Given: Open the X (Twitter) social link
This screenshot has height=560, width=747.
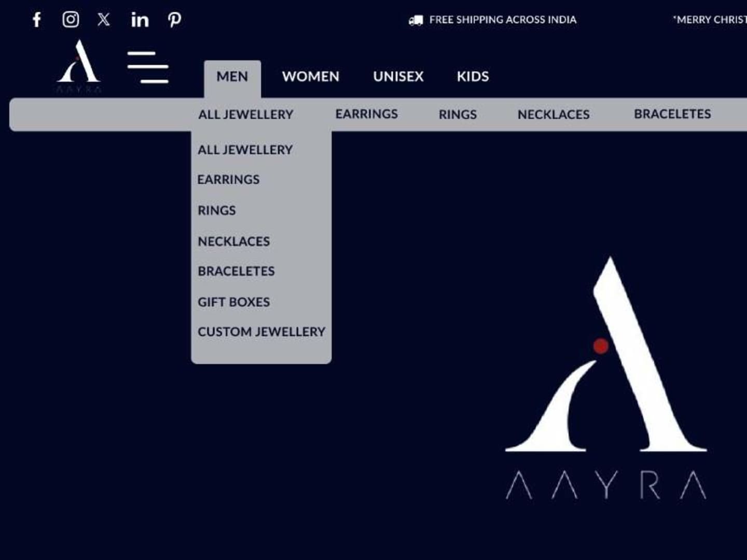Looking at the screenshot, I should click(104, 20).
